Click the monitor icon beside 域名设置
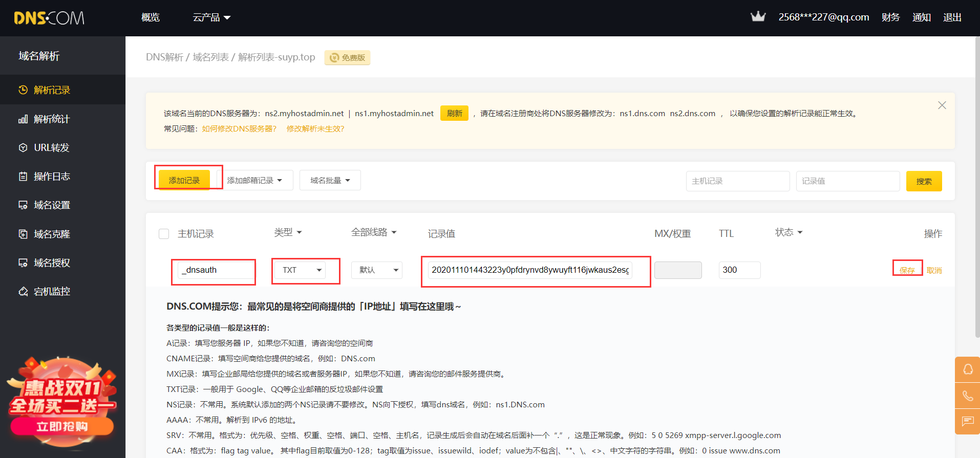The width and height of the screenshot is (980, 458). (x=23, y=205)
